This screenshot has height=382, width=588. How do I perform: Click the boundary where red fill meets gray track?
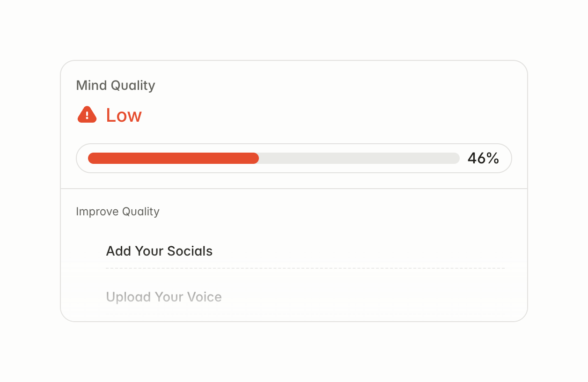click(258, 158)
